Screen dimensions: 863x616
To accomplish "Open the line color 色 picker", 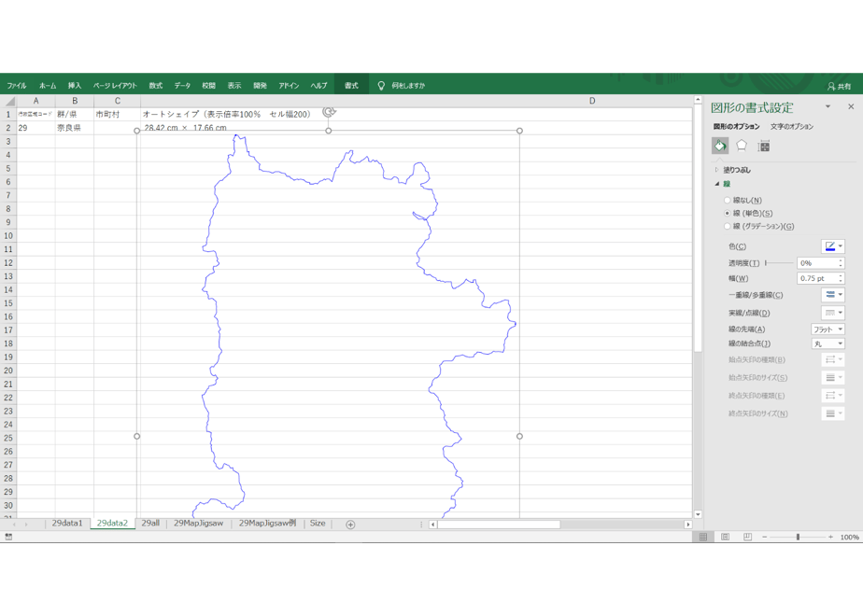I will (x=833, y=246).
